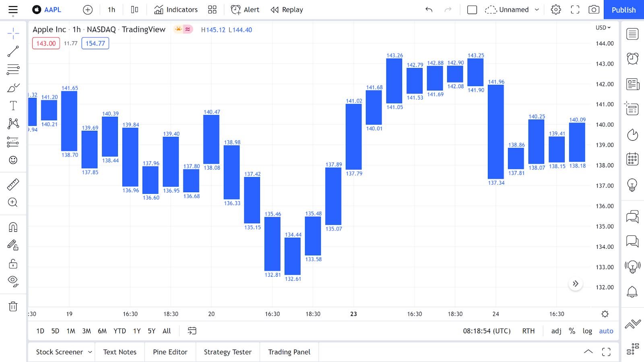Open RTH session menu
The height and width of the screenshot is (362, 644).
(x=528, y=331)
